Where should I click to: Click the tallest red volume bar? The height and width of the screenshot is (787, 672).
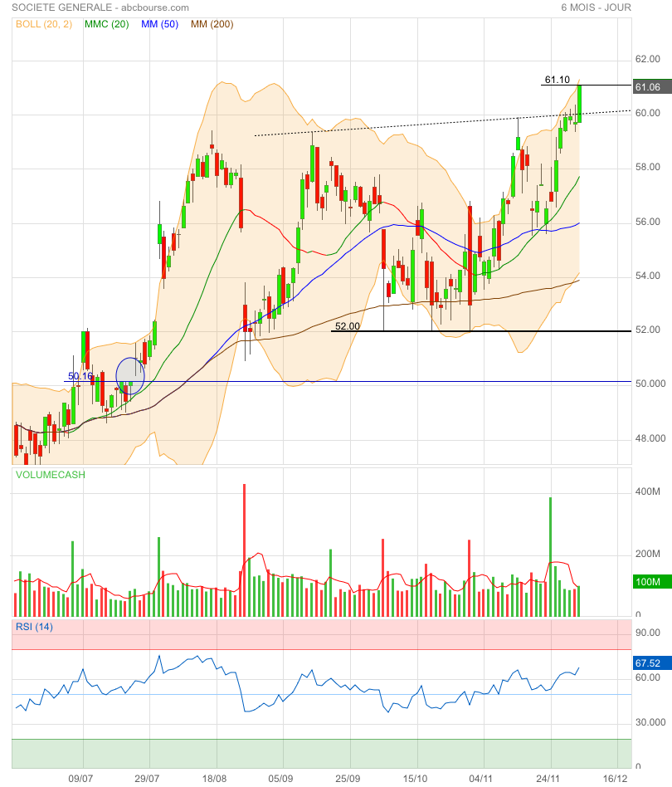(x=244, y=550)
